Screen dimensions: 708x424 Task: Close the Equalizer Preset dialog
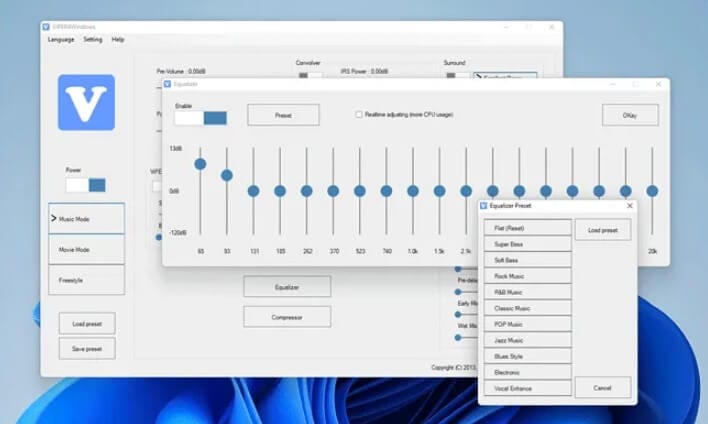[x=630, y=206]
